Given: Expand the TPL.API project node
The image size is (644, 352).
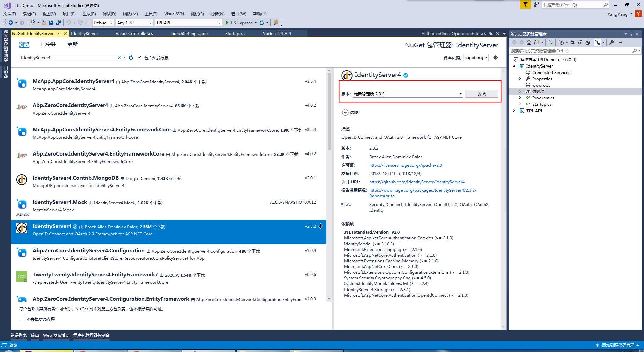Looking at the screenshot, I should pos(514,111).
